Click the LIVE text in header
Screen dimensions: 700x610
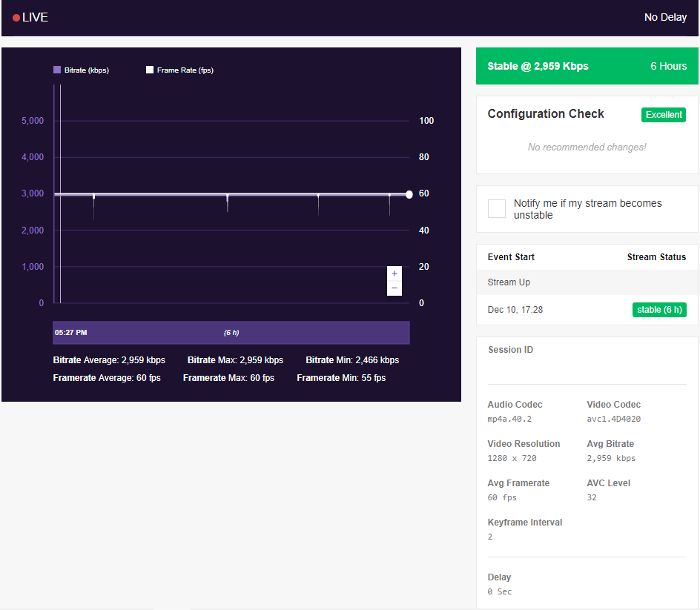35,17
